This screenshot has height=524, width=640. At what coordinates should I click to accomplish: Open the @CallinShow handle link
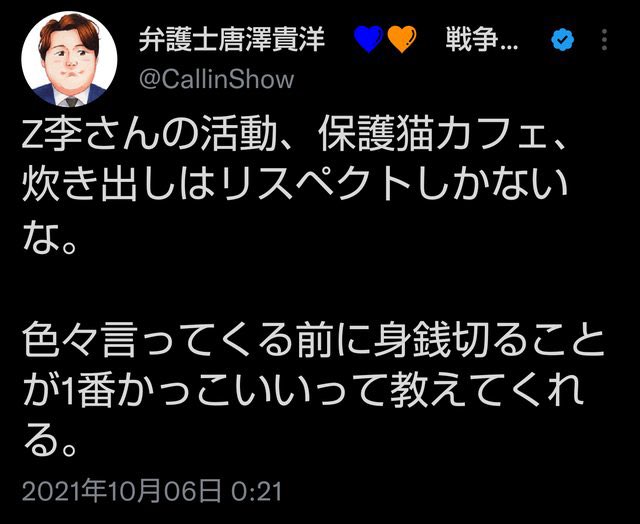coord(216,79)
